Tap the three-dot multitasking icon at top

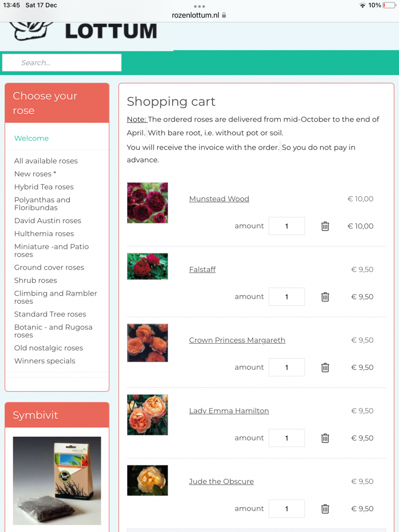[199, 6]
